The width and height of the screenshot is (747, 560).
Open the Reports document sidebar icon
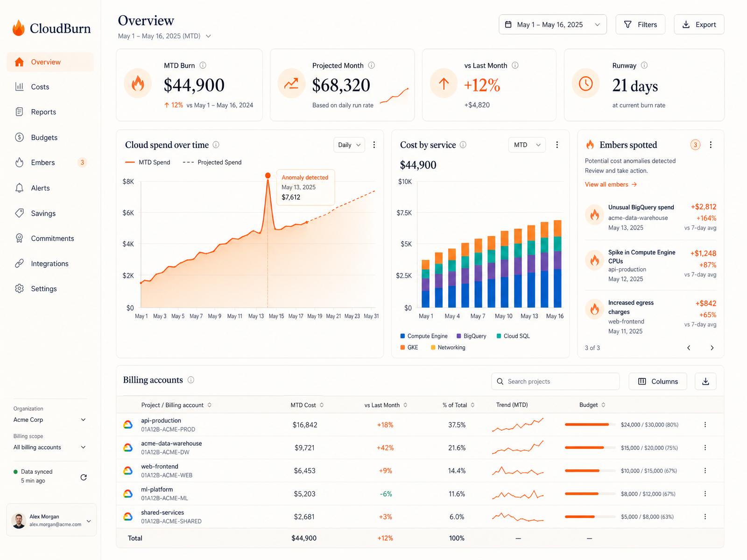point(19,112)
